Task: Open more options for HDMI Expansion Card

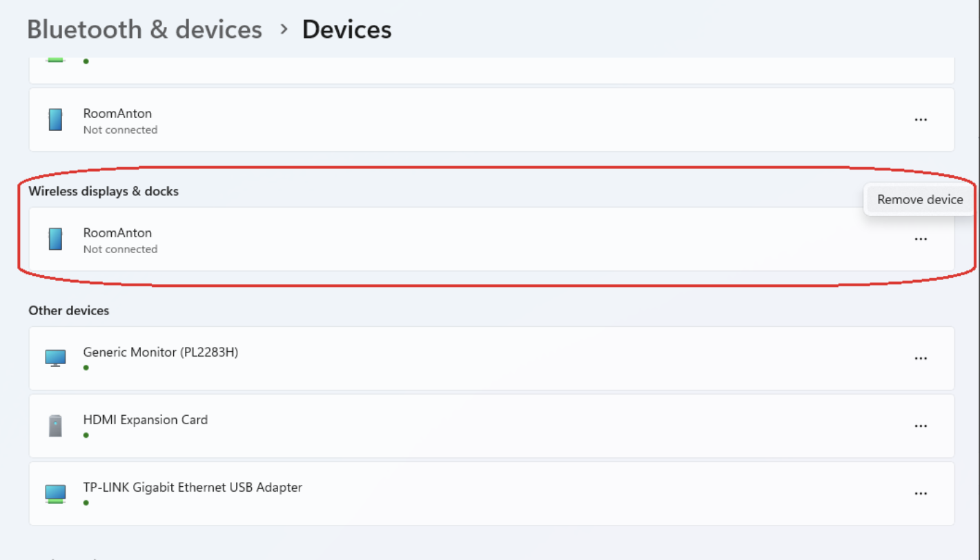Action: click(x=920, y=426)
